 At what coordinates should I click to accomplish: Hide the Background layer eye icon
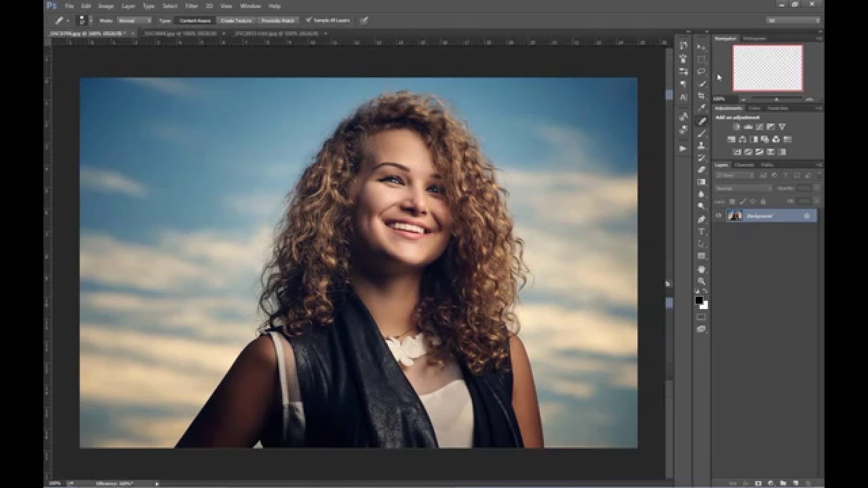pos(719,216)
